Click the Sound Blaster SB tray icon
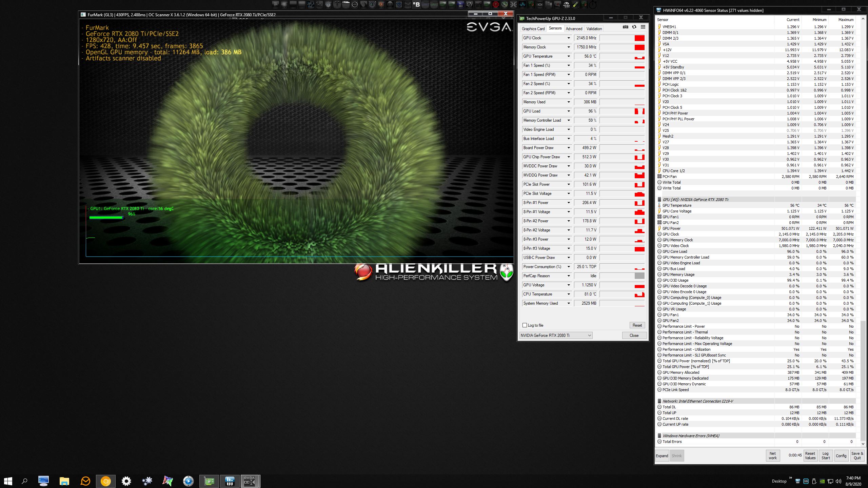868x488 pixels. click(806, 481)
